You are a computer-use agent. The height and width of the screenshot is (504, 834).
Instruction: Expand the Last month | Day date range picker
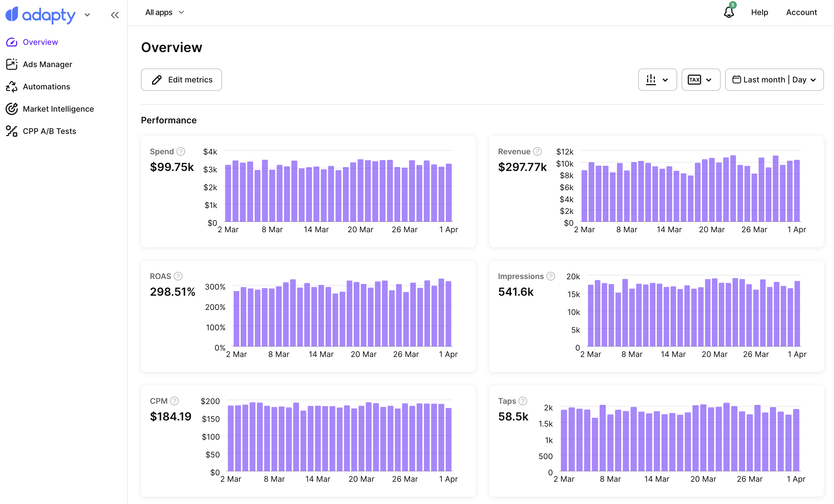point(774,79)
